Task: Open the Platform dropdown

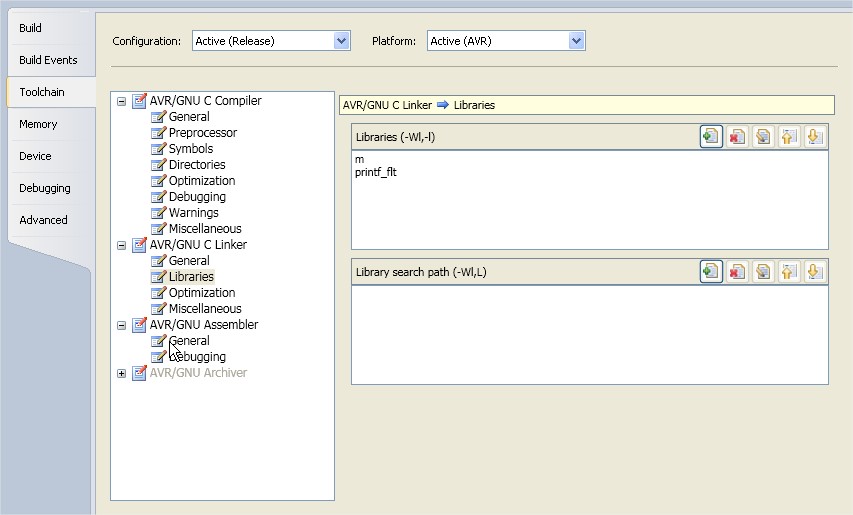Action: (x=576, y=41)
